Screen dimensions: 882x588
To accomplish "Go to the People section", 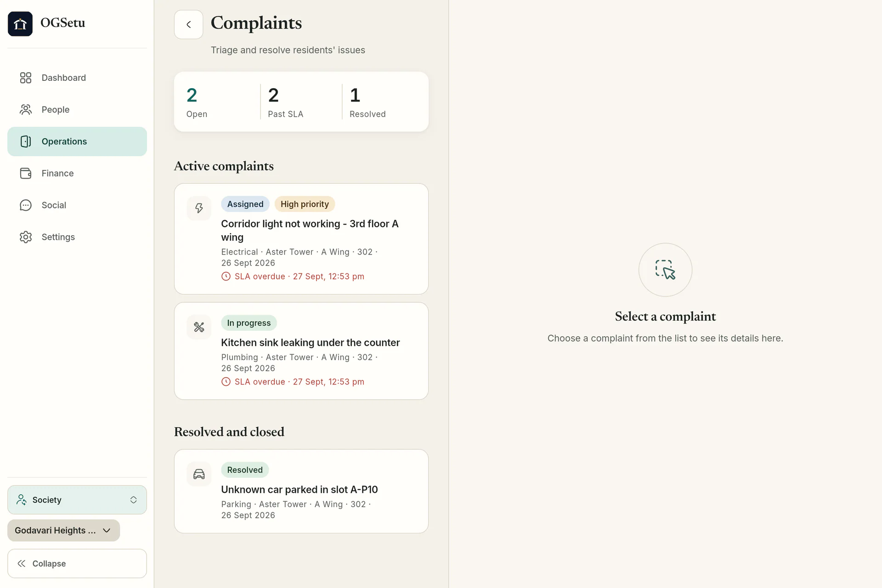I will 77,109.
